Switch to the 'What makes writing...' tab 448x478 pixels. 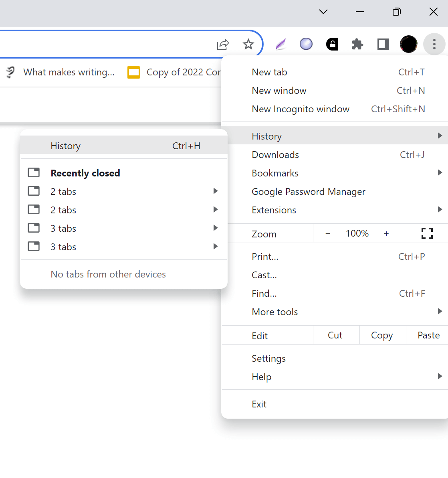[69, 72]
